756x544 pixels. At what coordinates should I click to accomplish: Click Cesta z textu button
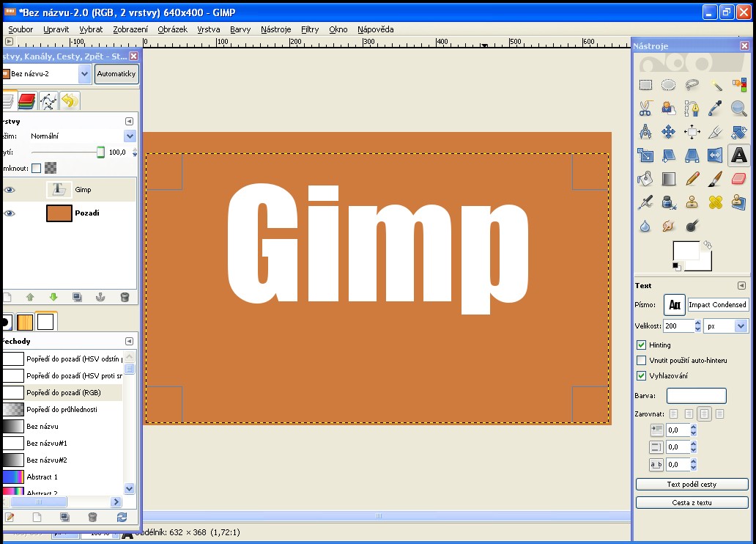pyautogui.click(x=692, y=502)
